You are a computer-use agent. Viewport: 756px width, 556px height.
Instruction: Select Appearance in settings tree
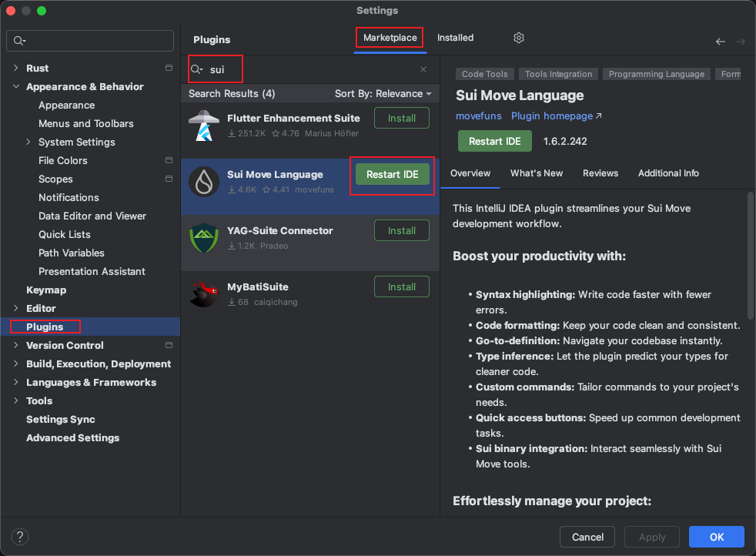(66, 106)
